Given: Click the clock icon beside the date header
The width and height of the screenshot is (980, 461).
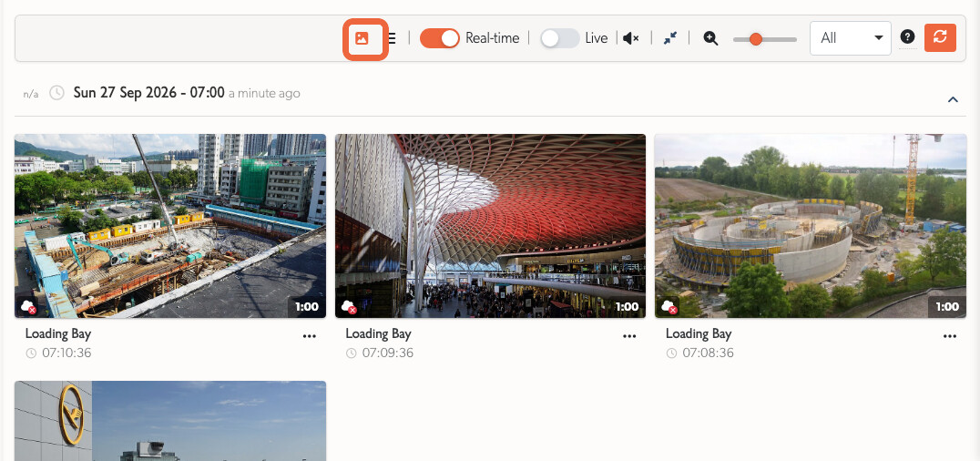Looking at the screenshot, I should click(x=56, y=93).
